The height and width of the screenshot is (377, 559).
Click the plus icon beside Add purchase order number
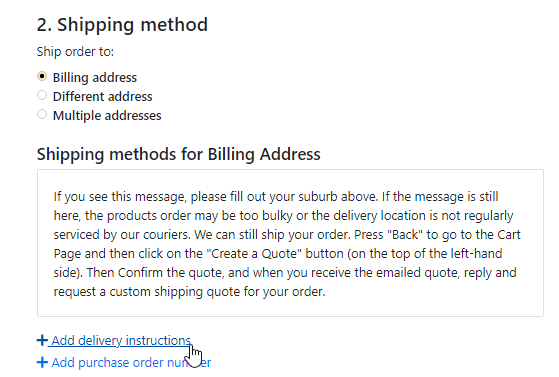(42, 362)
